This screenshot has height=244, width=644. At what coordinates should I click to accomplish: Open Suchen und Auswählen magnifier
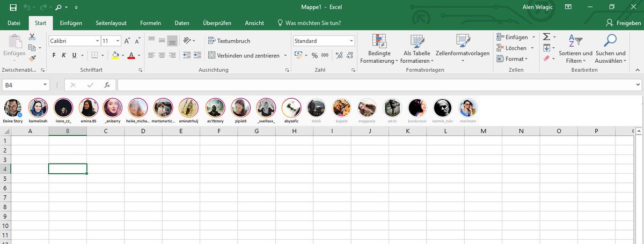[x=610, y=49]
